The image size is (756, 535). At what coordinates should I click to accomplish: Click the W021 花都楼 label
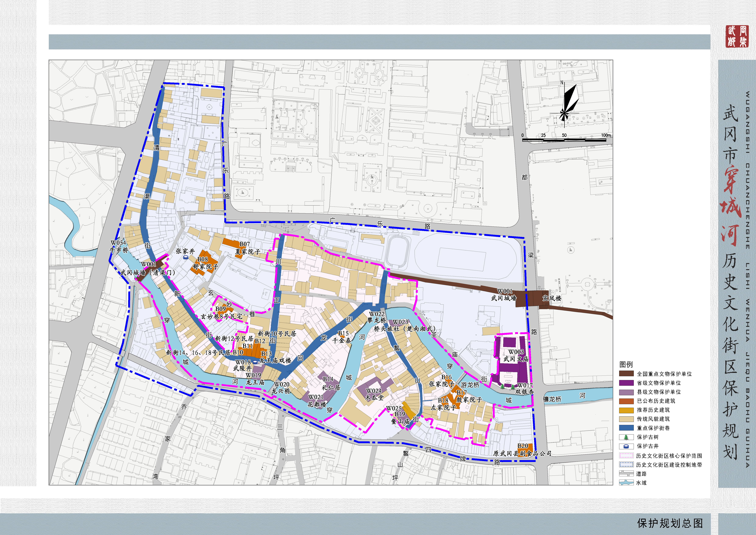317,401
